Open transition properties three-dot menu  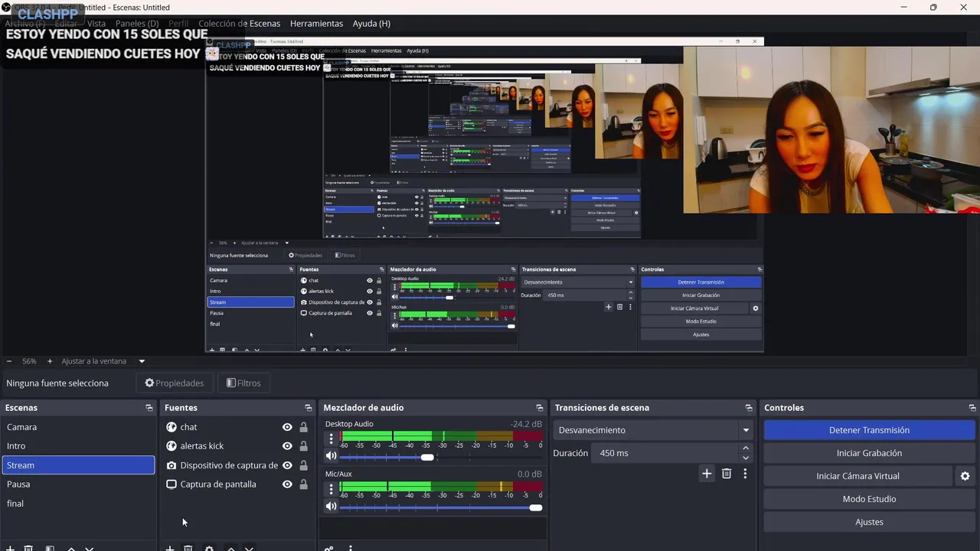pos(745,474)
